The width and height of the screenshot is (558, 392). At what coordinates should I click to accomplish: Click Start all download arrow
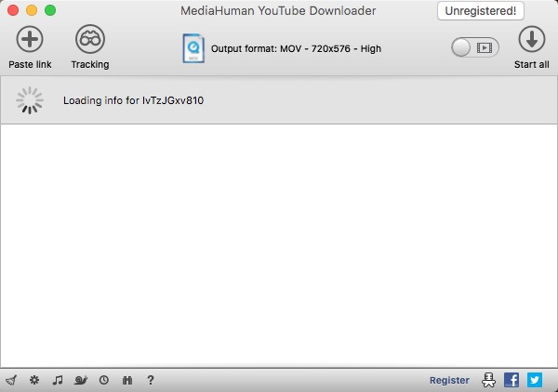(x=532, y=39)
